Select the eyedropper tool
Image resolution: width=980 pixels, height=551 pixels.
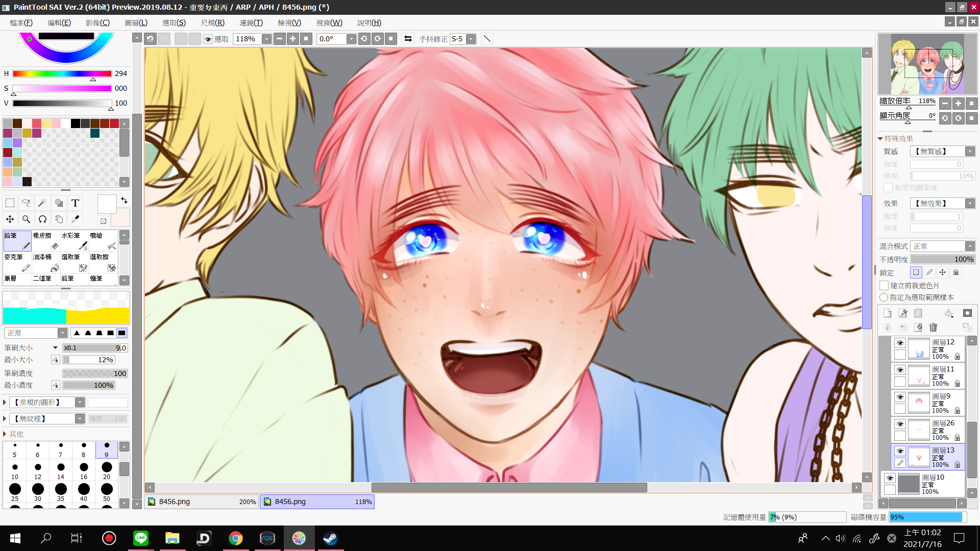[x=75, y=219]
